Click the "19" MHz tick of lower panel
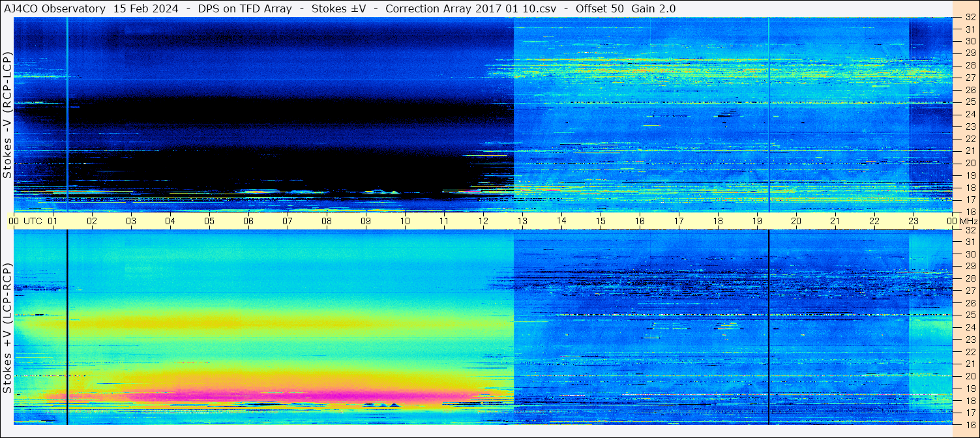Screen dimensions: 980x438 coord(970,388)
